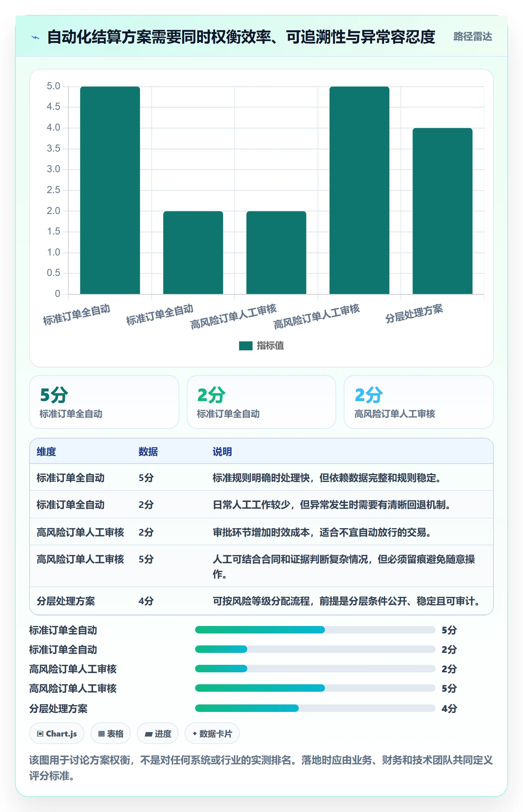523x812 pixels.
Task: Open the 5分 标准订单全自动 data card
Action: (104, 402)
